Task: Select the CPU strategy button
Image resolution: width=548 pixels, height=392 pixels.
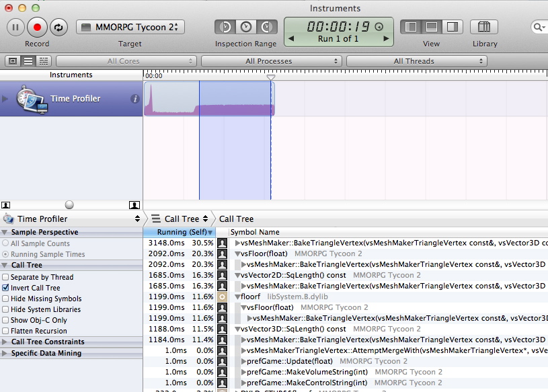Action: [x=13, y=61]
